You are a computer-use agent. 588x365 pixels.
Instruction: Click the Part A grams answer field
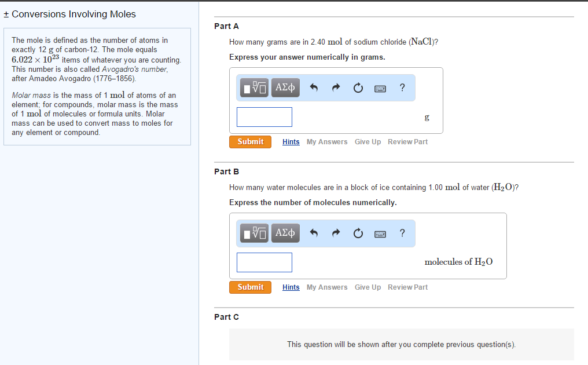(264, 116)
